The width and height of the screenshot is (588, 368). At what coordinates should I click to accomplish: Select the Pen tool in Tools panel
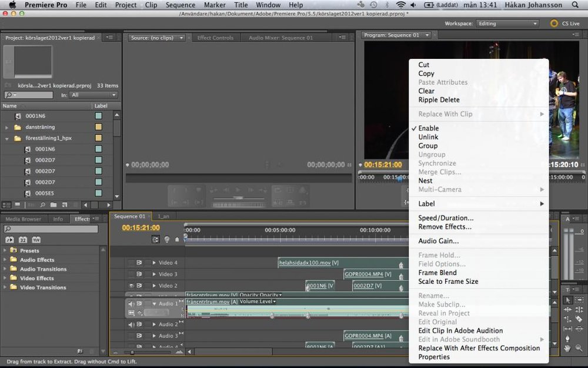(567, 339)
